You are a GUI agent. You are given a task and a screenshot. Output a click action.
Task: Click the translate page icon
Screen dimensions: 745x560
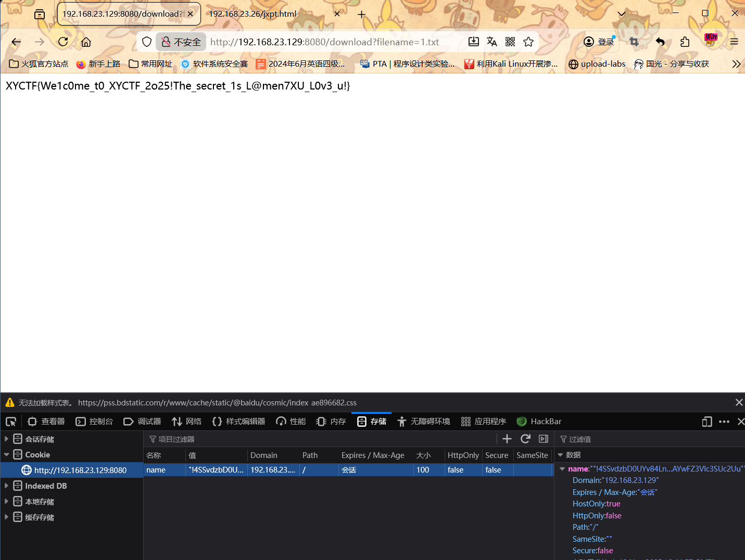point(492,42)
